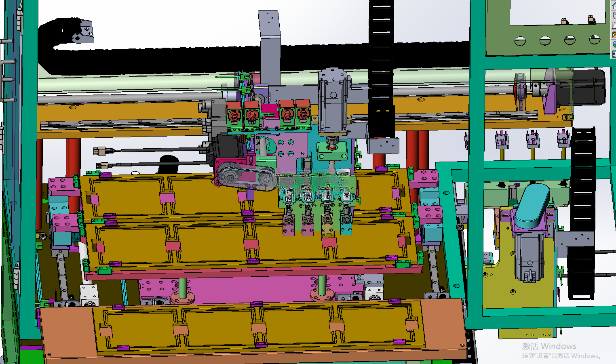Open the View Palette tab
The width and height of the screenshot is (616, 364).
click(x=614, y=35)
